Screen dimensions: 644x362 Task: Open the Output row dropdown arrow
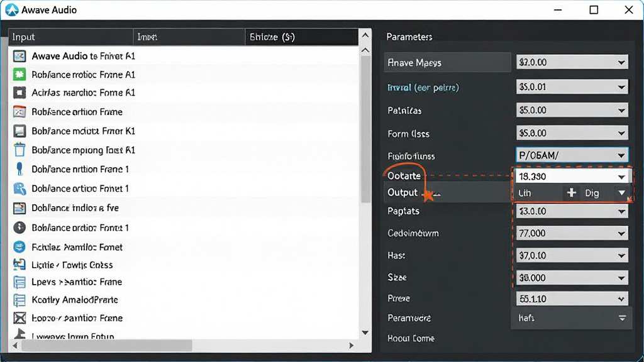(621, 193)
